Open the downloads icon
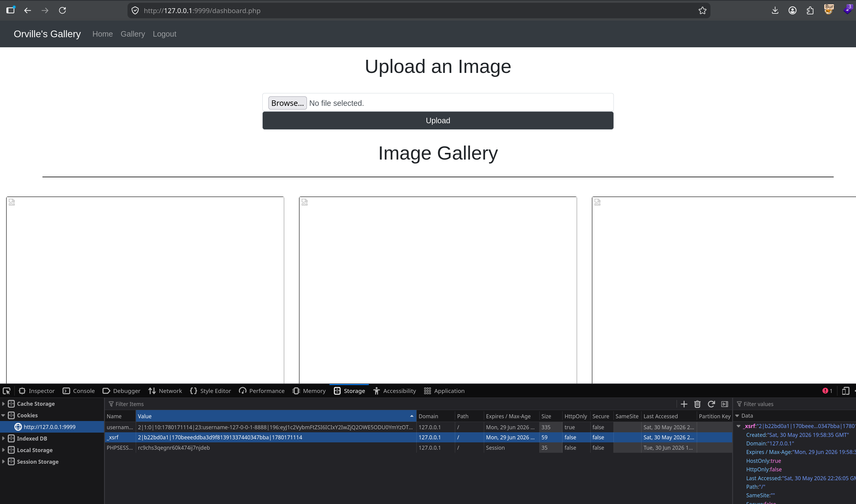Viewport: 856px width, 504px height. pos(775,11)
